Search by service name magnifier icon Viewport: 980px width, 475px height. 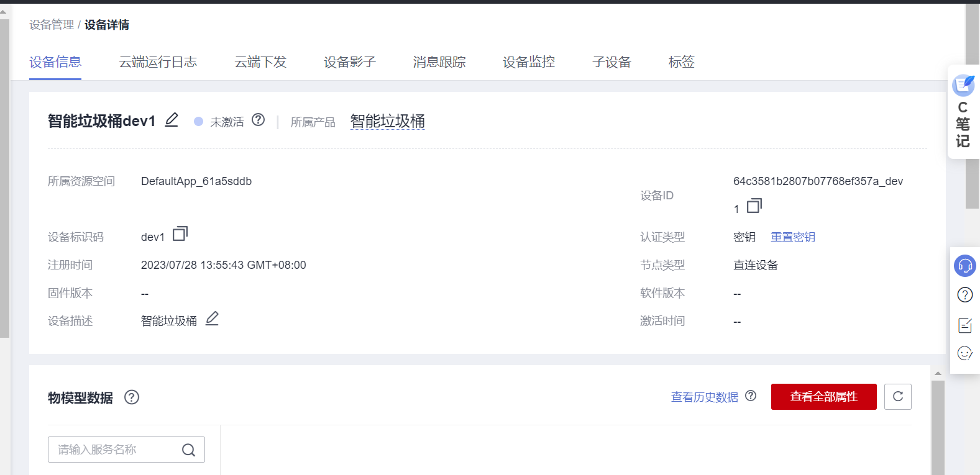point(189,450)
